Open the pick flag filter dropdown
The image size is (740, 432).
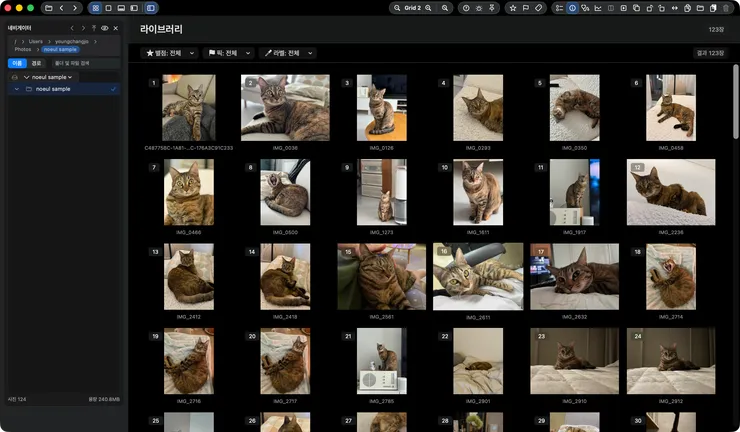coord(229,53)
